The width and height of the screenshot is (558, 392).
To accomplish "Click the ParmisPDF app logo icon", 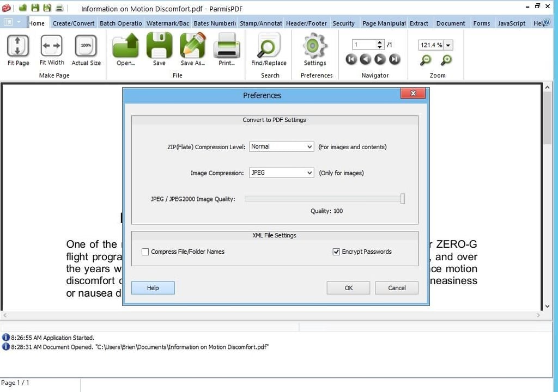I will (x=7, y=8).
